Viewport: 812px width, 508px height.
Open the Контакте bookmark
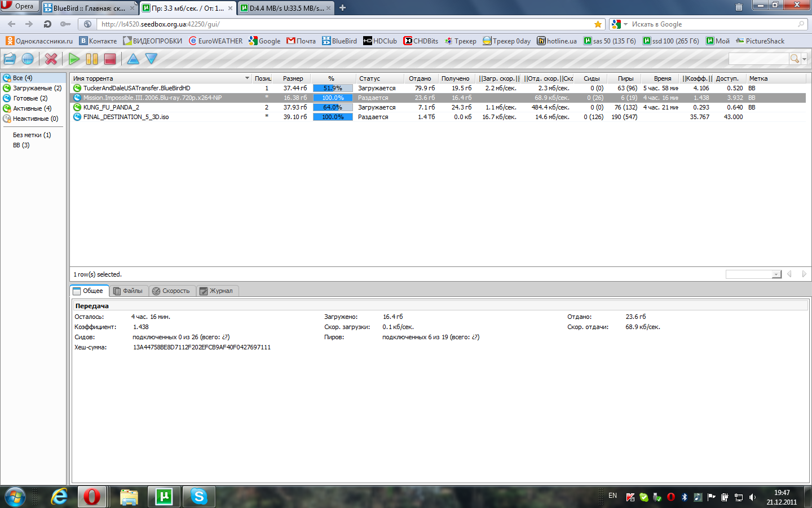pos(98,41)
